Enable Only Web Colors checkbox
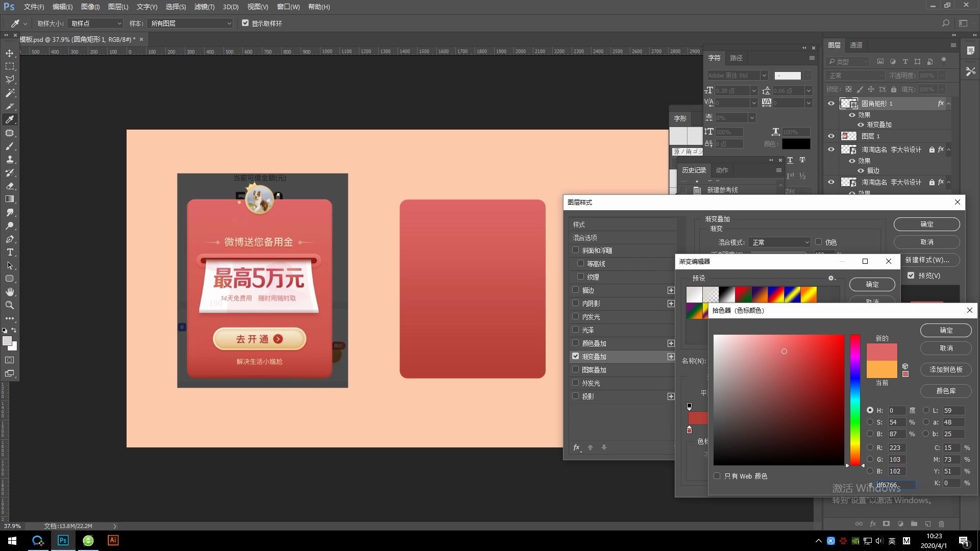This screenshot has height=551, width=980. pyautogui.click(x=717, y=476)
